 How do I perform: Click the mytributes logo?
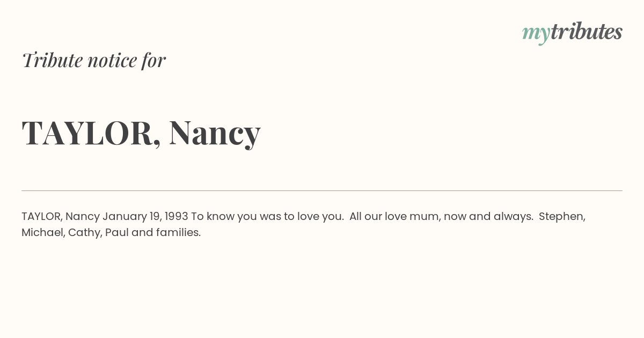[x=572, y=33]
